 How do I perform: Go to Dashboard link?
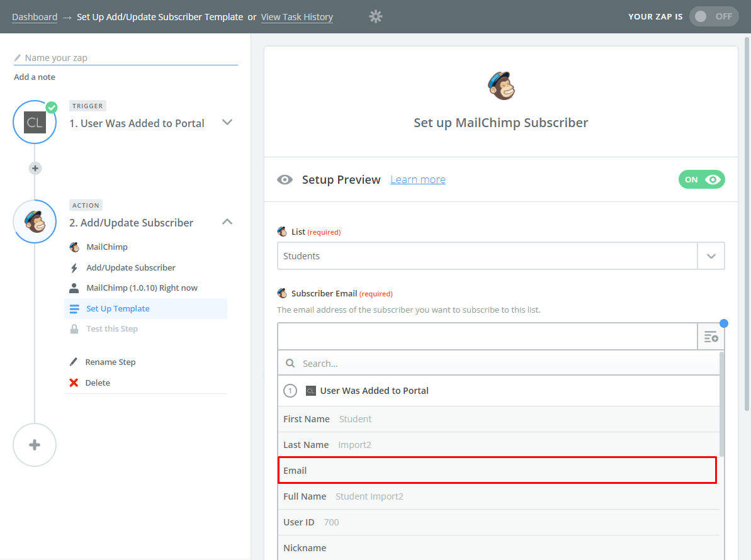(35, 17)
